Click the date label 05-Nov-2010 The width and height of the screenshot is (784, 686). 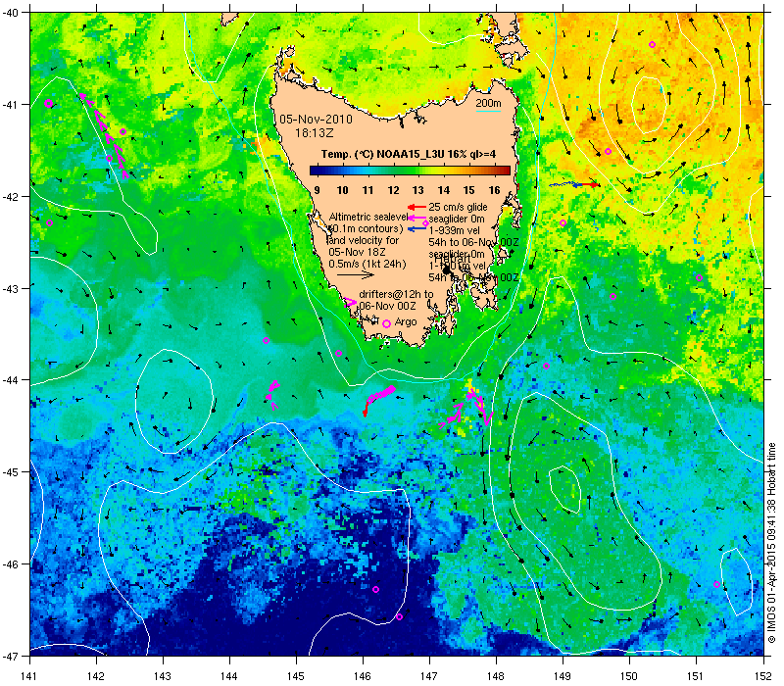316,120
